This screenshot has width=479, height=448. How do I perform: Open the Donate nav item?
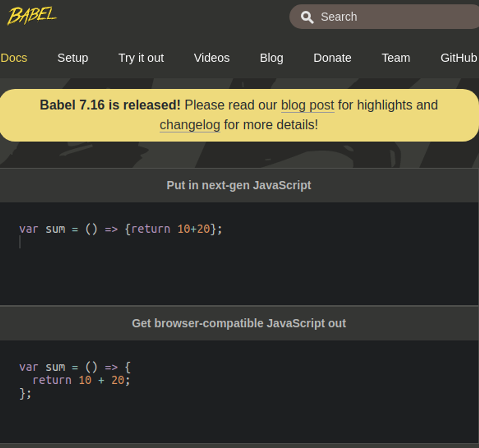(x=332, y=58)
